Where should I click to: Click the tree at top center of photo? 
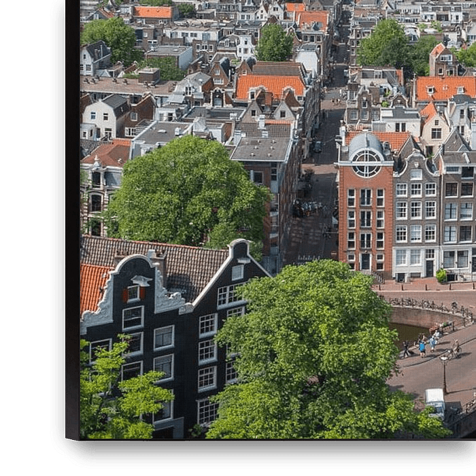(275, 44)
